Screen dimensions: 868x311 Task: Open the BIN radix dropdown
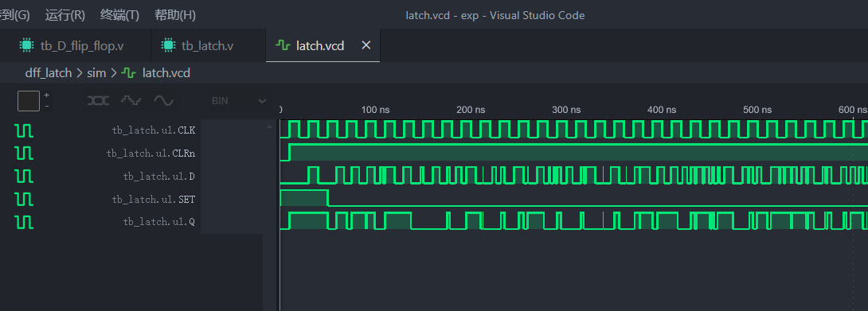point(239,101)
